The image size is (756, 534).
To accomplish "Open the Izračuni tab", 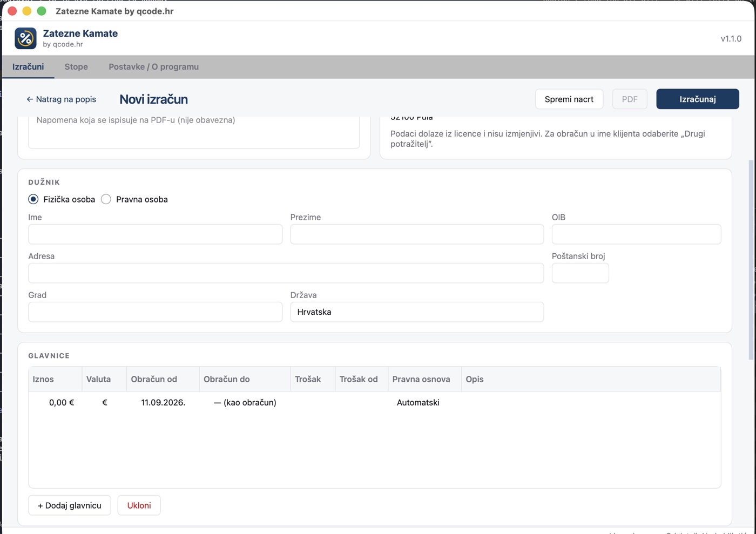I will [28, 67].
